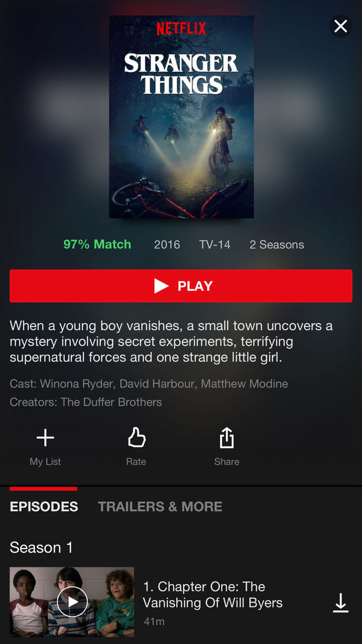This screenshot has width=362, height=644.
Task: Tap the TV-14 rating label
Action: tap(215, 245)
